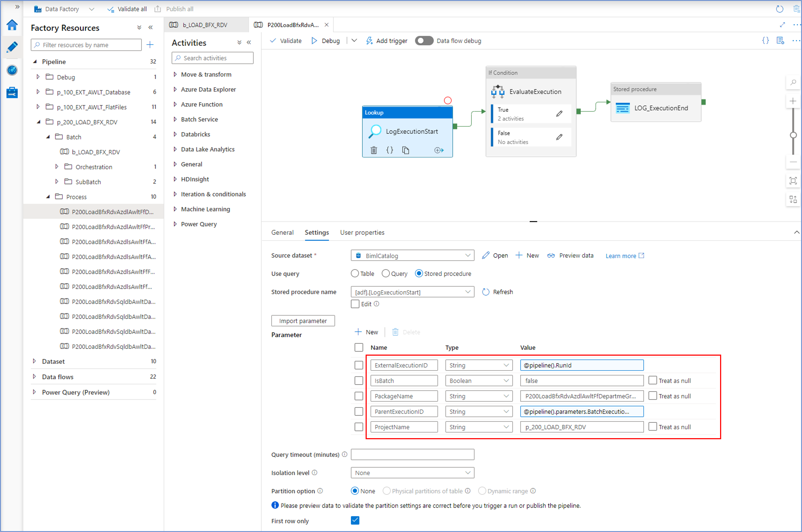Click Refresh next to stored procedure name
The width and height of the screenshot is (802, 532).
click(x=497, y=292)
